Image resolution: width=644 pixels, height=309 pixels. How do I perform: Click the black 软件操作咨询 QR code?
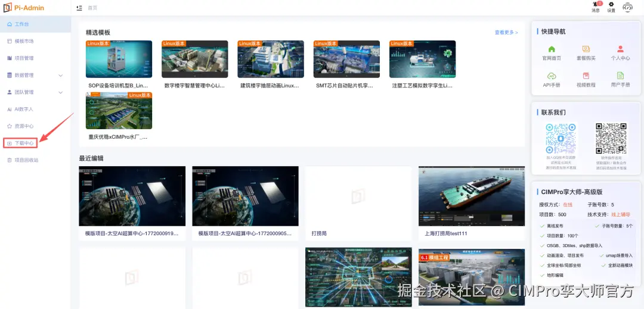coord(611,139)
